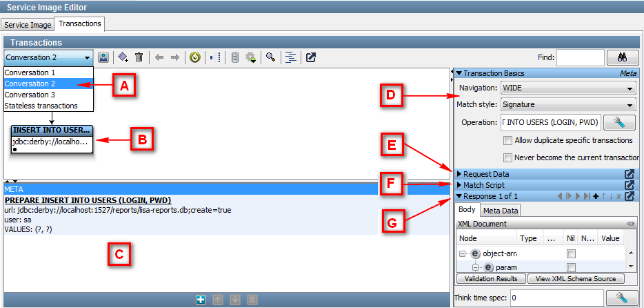Click the Find input field

pyautogui.click(x=581, y=58)
